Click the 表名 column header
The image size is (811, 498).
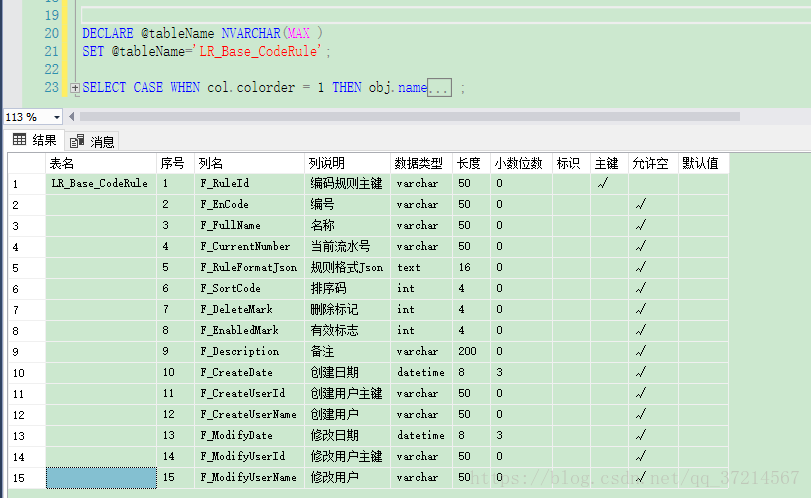pos(101,163)
